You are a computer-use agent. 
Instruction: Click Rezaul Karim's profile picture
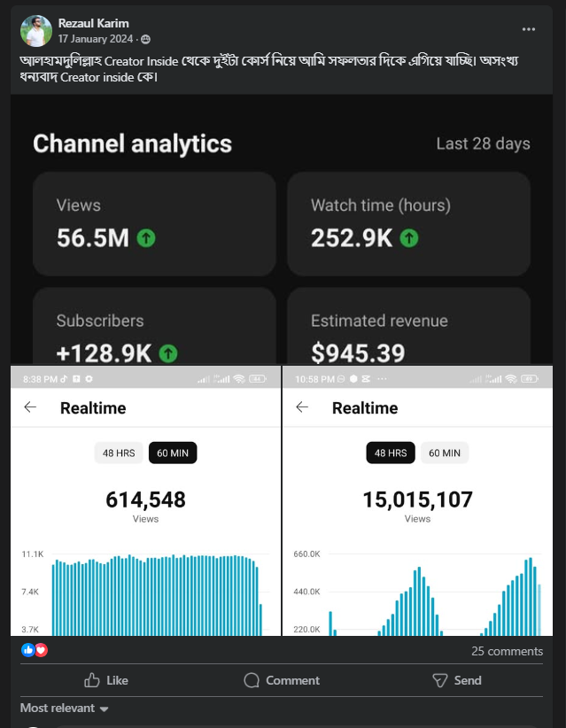click(35, 30)
